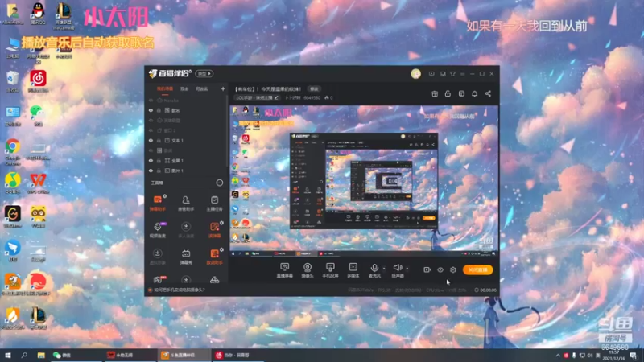Expand the microphone options arrow
Viewport: 644px width, 362px height.
[384, 269]
